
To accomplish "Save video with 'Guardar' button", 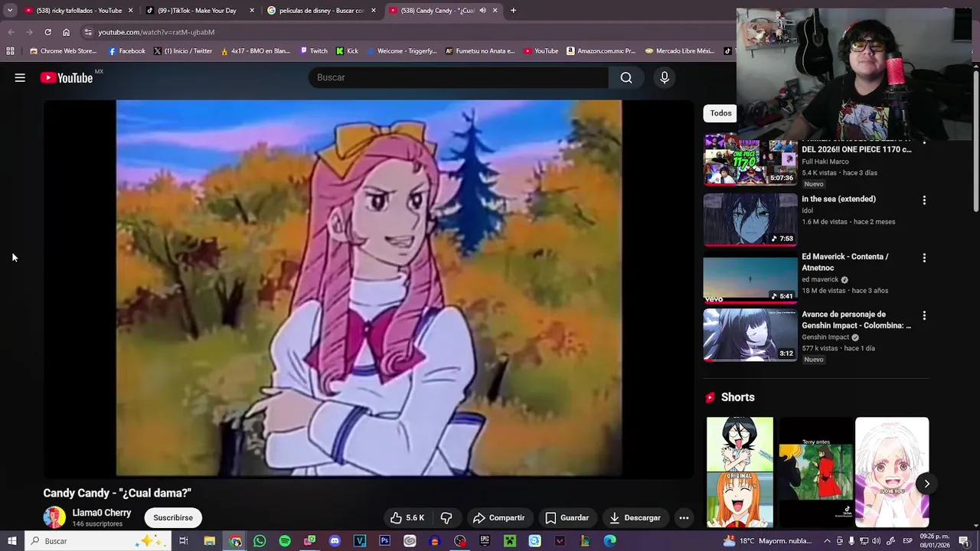I will (567, 518).
